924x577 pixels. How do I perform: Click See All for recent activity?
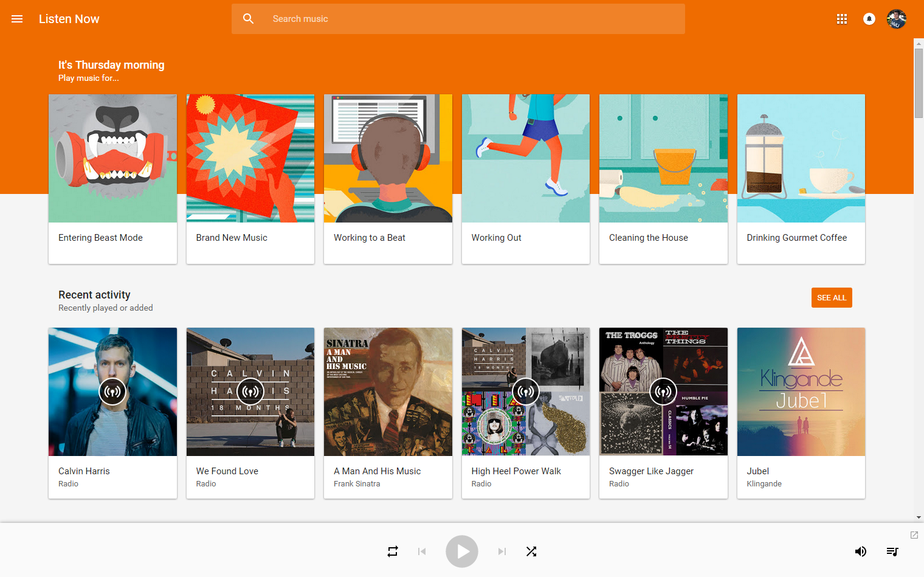(831, 298)
